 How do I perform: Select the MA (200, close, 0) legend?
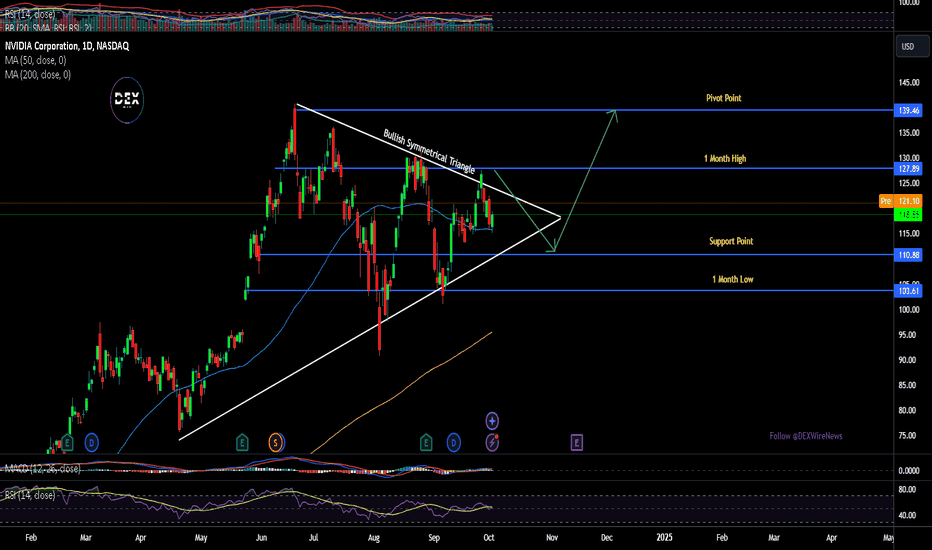click(38, 74)
